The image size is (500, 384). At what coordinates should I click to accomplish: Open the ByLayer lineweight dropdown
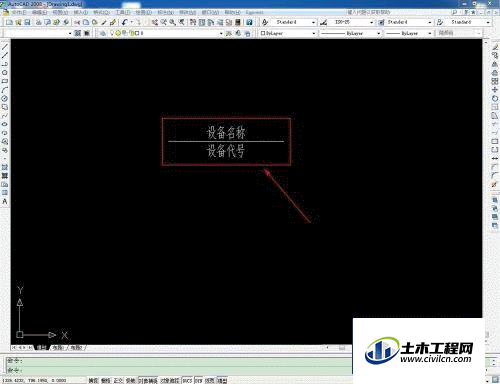tap(430, 33)
